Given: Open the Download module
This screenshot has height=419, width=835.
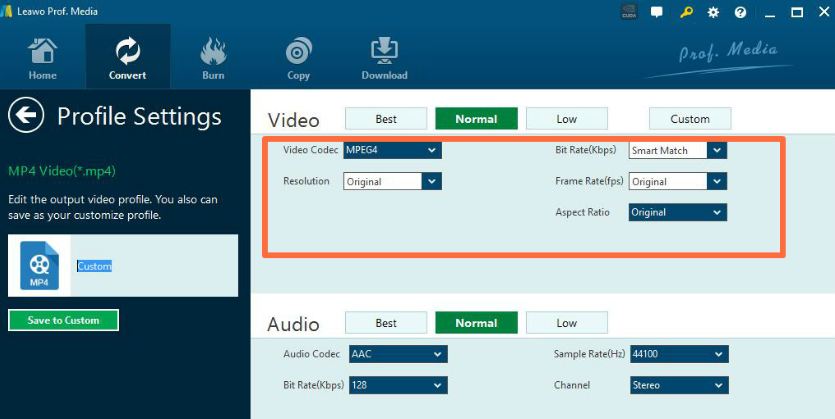Looking at the screenshot, I should (x=384, y=57).
